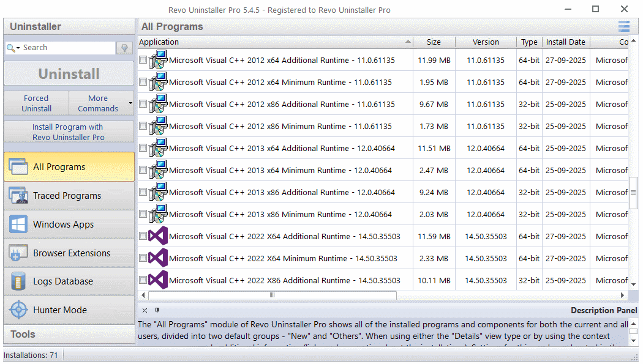Click the Visual Studio icon for 2022 X86 Additional Runtime

158,280
